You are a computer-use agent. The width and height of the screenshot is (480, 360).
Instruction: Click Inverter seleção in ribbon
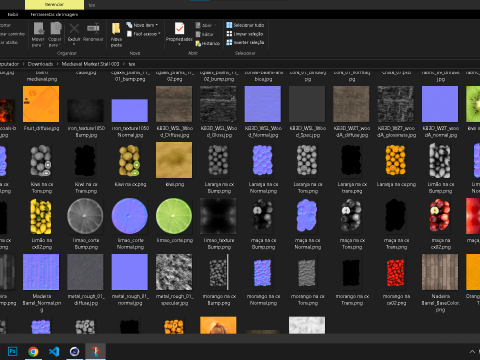pos(245,42)
